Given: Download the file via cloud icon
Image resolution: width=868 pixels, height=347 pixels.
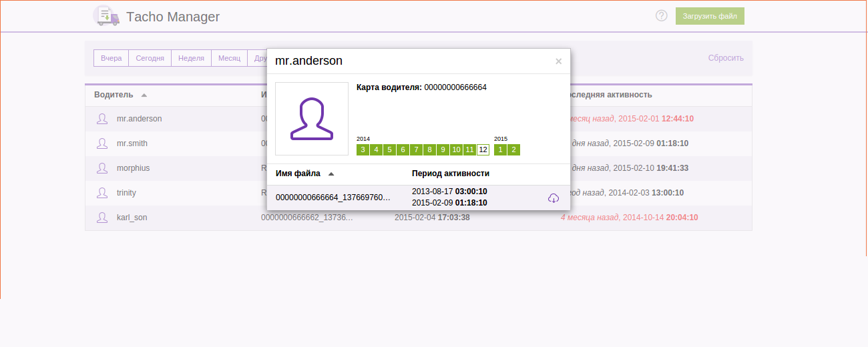Looking at the screenshot, I should pos(553,198).
